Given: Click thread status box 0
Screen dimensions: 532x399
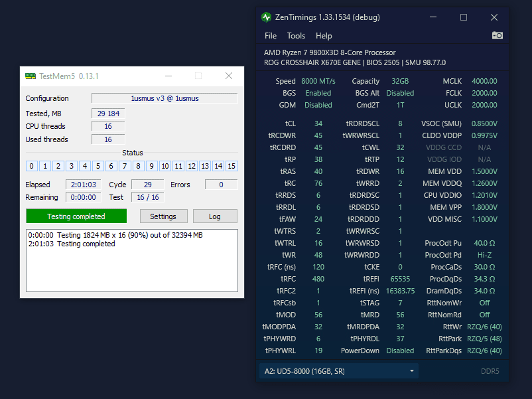Looking at the screenshot, I should coord(32,166).
